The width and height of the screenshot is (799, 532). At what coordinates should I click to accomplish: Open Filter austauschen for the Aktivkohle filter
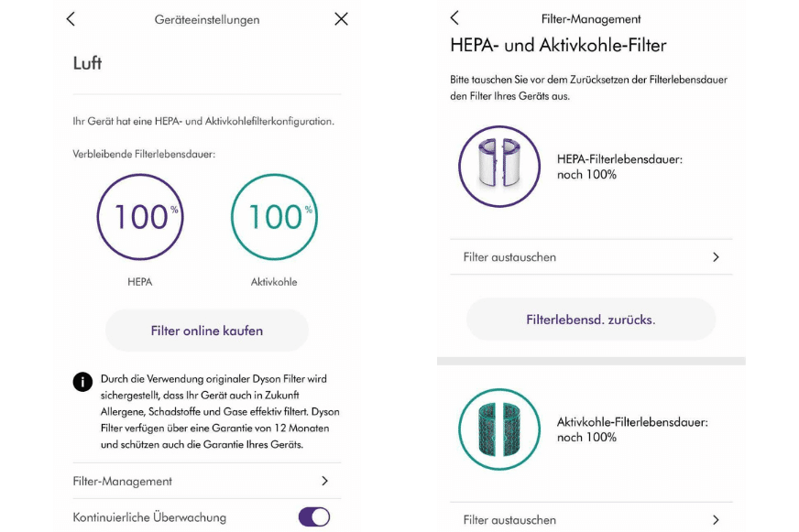(x=591, y=519)
